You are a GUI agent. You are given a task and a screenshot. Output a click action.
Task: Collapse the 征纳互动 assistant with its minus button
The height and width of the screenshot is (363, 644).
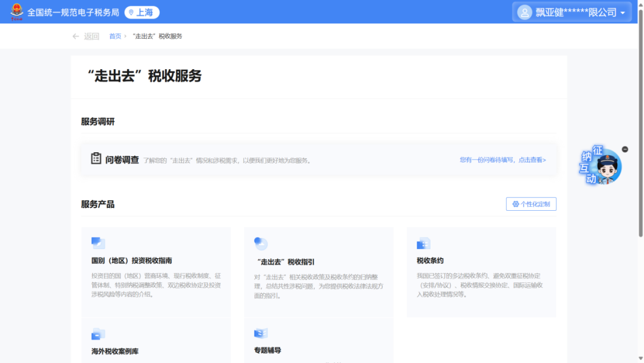tap(625, 149)
